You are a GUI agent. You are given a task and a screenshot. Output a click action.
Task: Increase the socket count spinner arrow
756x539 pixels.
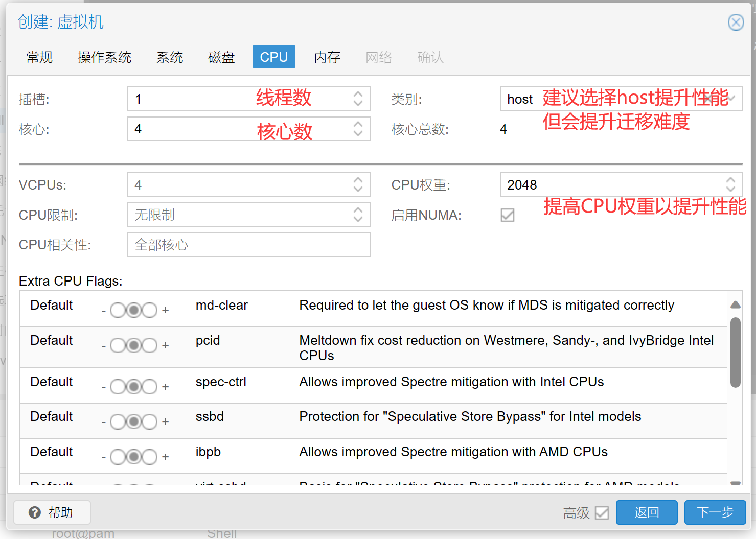358,94
